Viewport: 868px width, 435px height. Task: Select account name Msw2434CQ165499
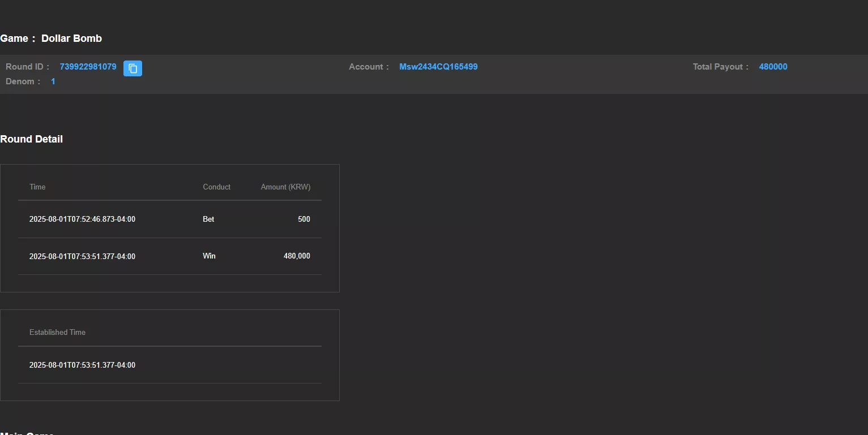pyautogui.click(x=438, y=67)
